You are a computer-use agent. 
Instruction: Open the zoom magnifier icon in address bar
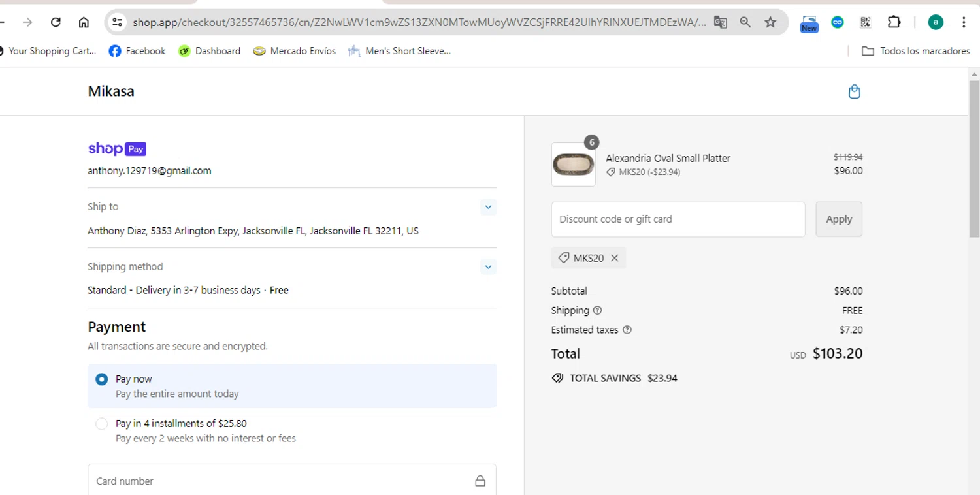(x=745, y=22)
